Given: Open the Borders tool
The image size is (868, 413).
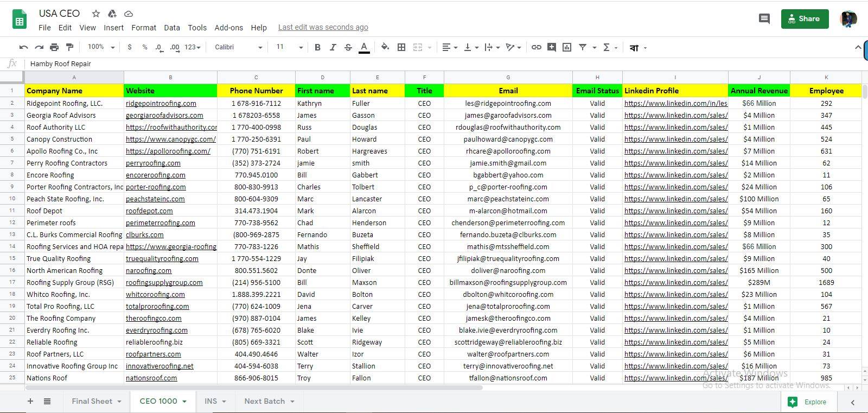Looking at the screenshot, I should tap(401, 47).
